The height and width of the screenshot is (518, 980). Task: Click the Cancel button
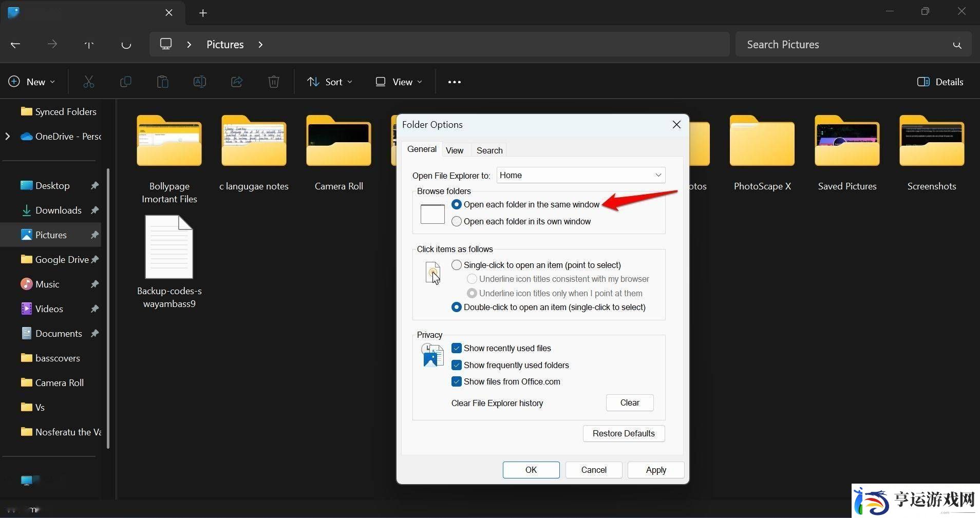[594, 470]
